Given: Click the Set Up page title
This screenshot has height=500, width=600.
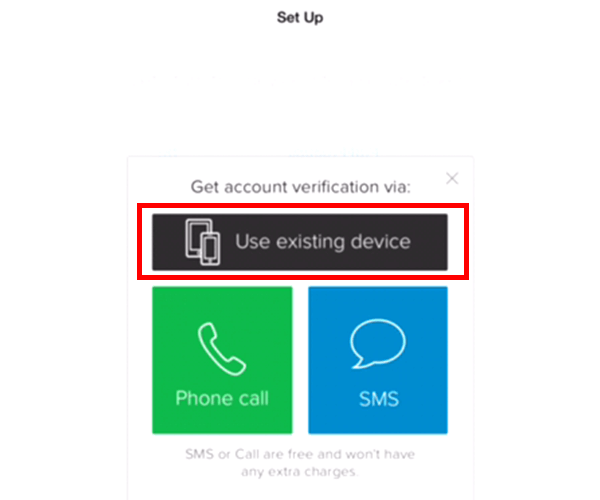Looking at the screenshot, I should 300,17.
